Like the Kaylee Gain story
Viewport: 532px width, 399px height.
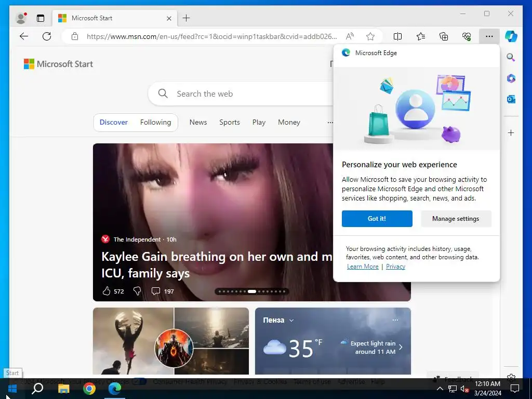(x=107, y=291)
